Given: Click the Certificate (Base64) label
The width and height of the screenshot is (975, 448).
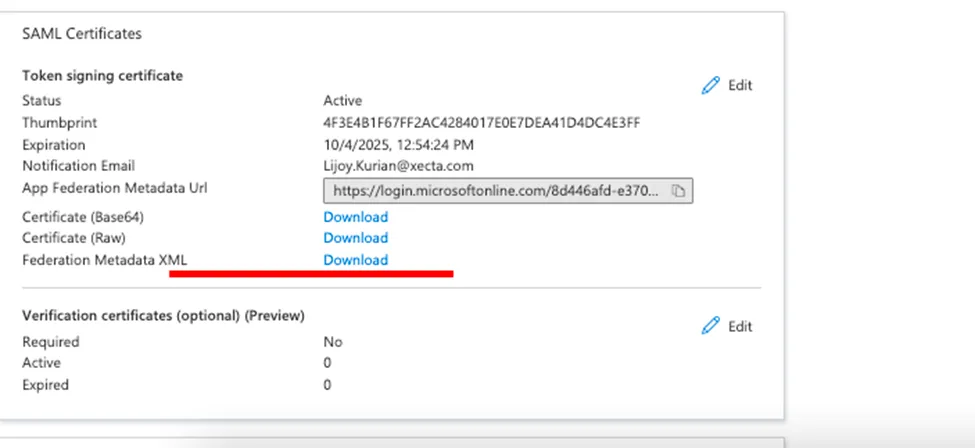Looking at the screenshot, I should pyautogui.click(x=83, y=217).
